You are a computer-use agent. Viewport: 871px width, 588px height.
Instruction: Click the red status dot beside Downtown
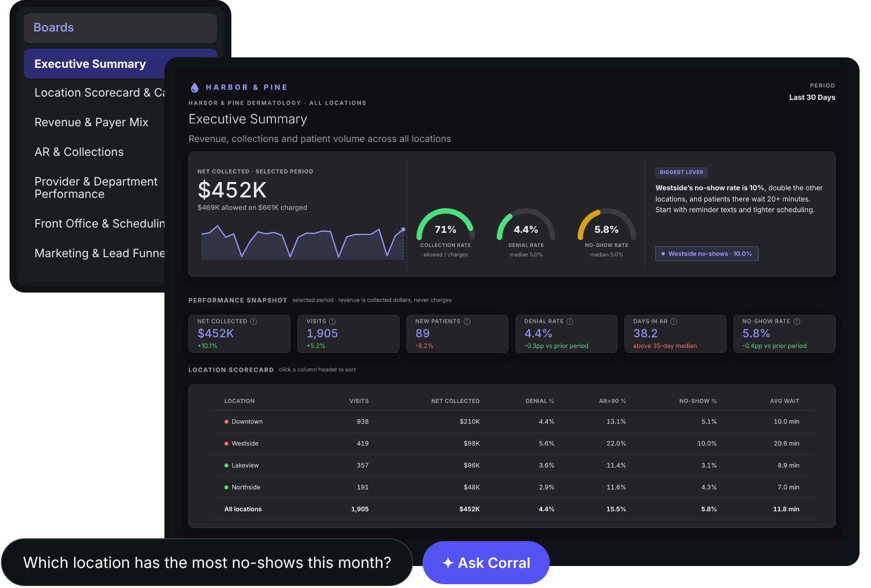(226, 422)
